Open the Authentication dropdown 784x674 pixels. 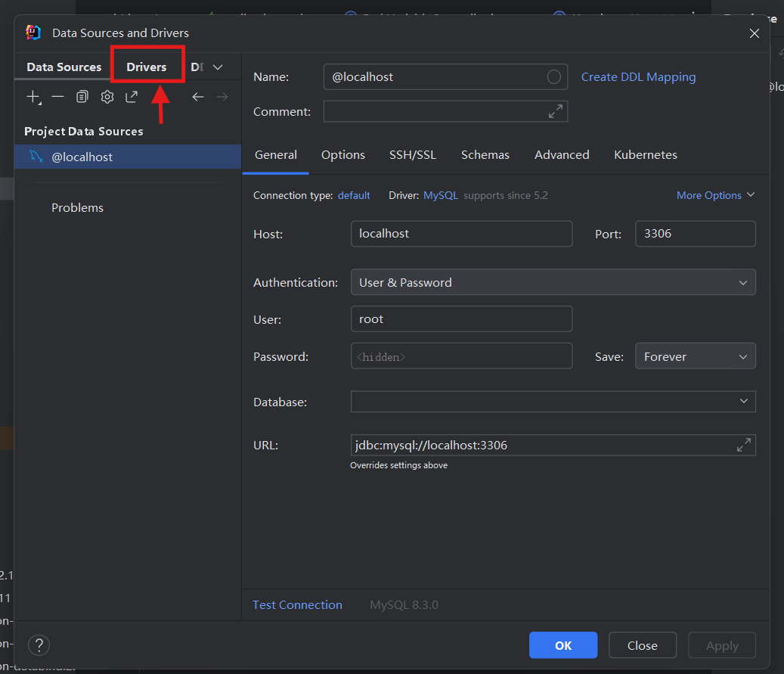pyautogui.click(x=553, y=282)
